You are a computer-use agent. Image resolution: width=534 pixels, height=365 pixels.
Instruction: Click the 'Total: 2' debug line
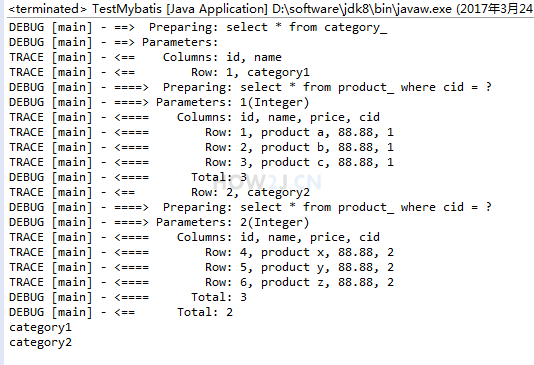click(121, 312)
